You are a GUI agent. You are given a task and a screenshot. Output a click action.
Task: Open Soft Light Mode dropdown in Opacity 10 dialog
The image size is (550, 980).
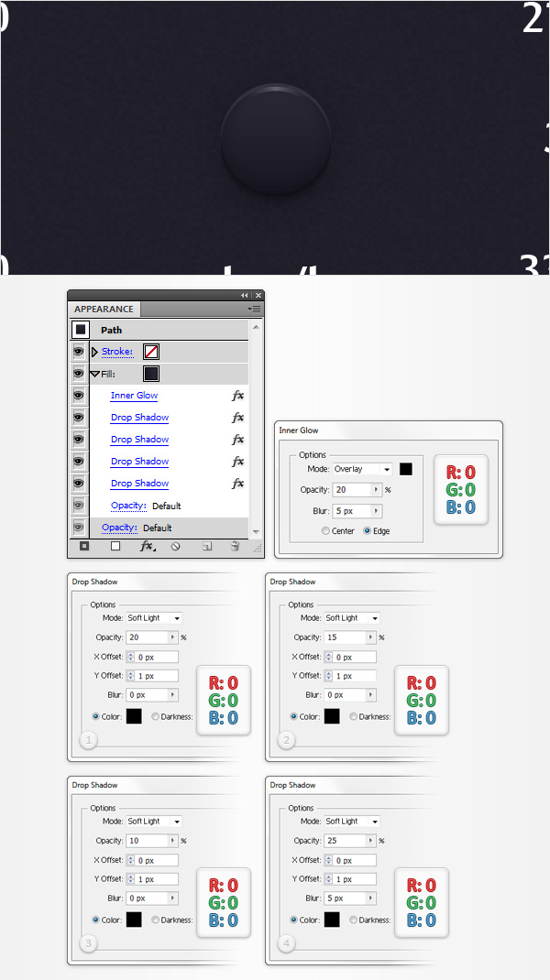point(154,822)
